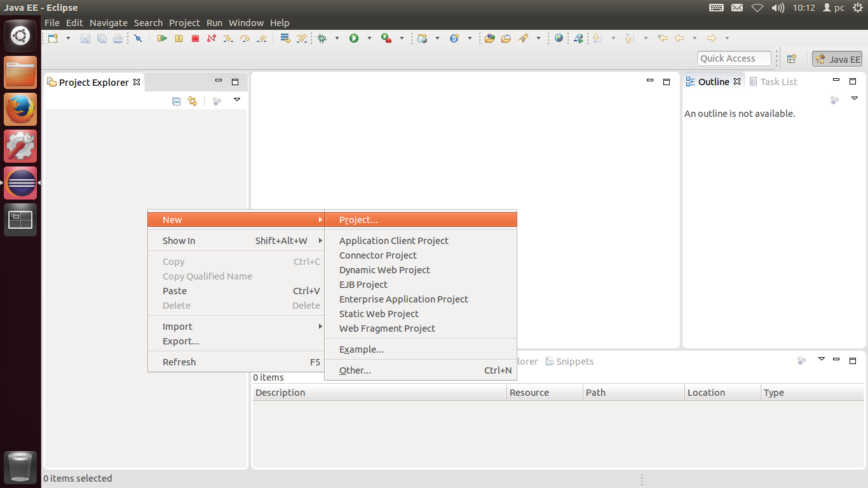Click the Open Web Browser globe icon
This screenshot has width=868, height=488.
559,38
